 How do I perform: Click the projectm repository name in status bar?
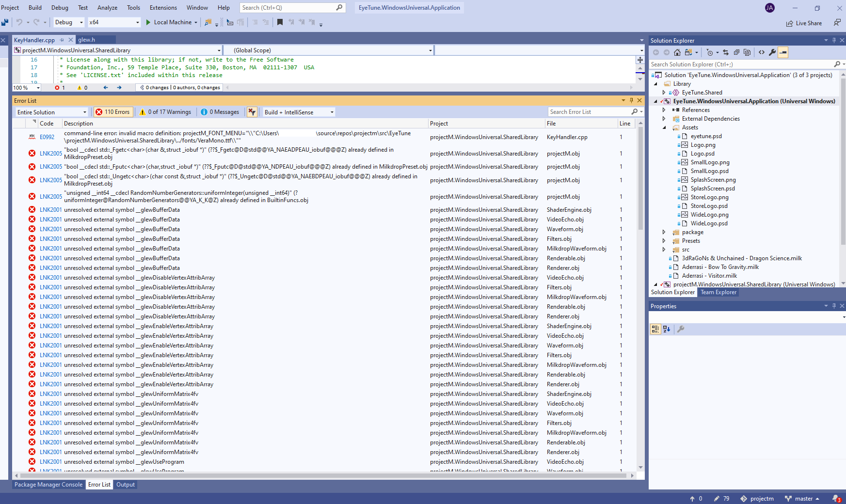(x=762, y=498)
